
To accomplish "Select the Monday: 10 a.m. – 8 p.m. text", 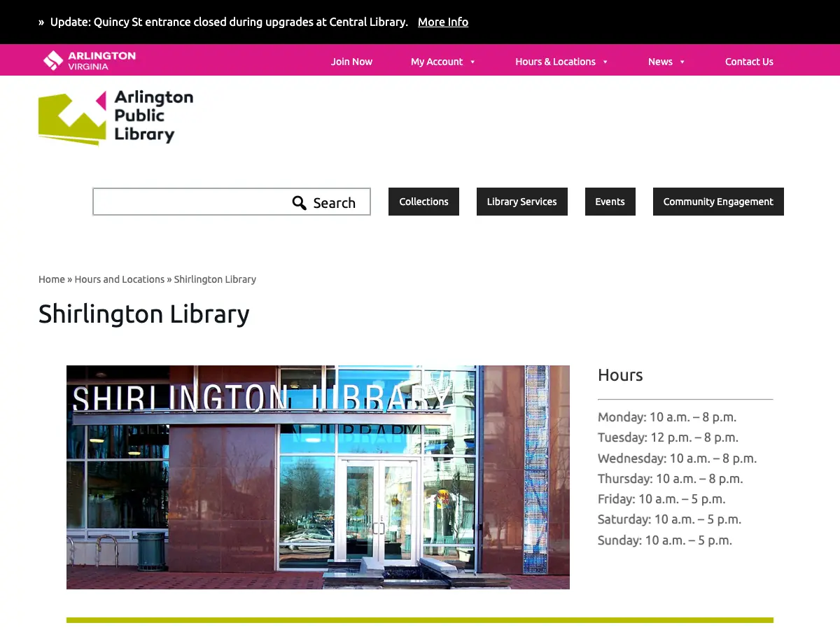I will pyautogui.click(x=667, y=417).
